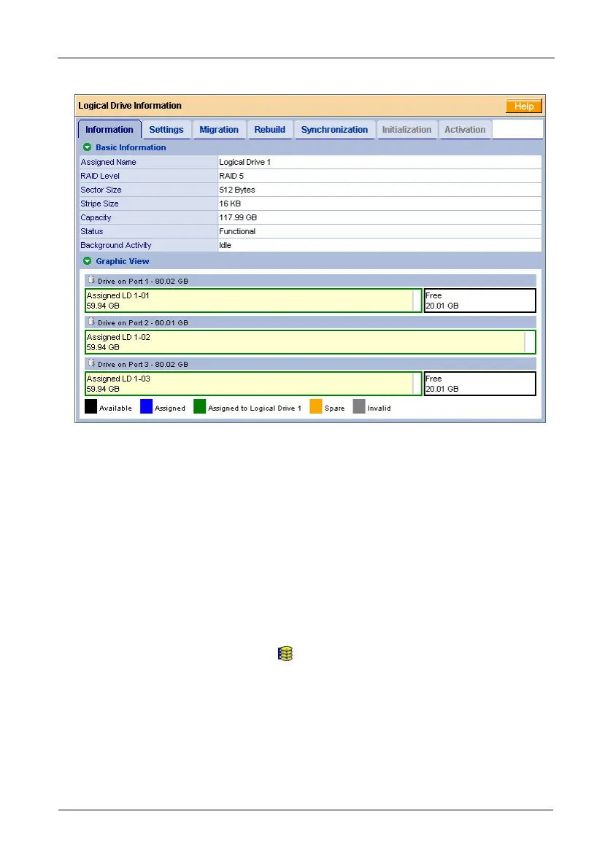Click the orange Help button
This screenshot has width=613, height=868.
[x=523, y=106]
